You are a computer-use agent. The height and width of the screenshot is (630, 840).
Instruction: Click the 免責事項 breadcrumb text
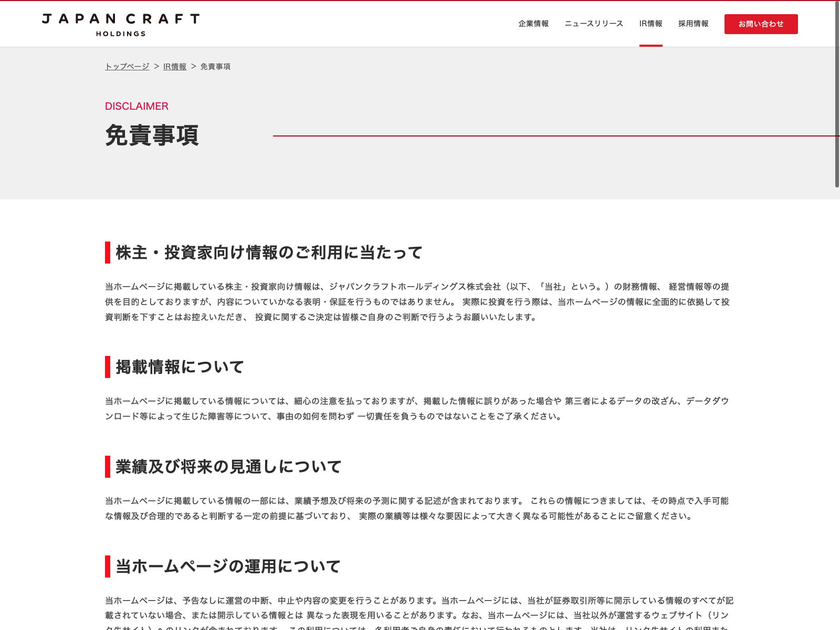click(215, 67)
